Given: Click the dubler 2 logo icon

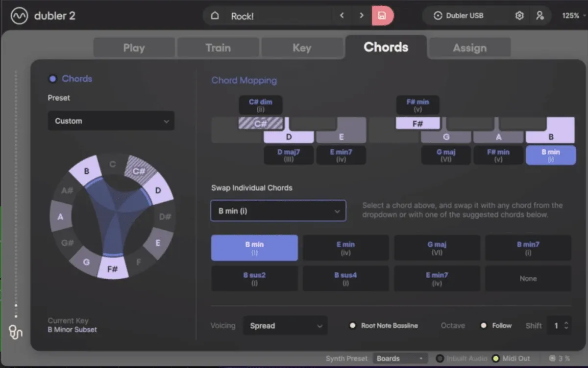Looking at the screenshot, I should tap(19, 15).
